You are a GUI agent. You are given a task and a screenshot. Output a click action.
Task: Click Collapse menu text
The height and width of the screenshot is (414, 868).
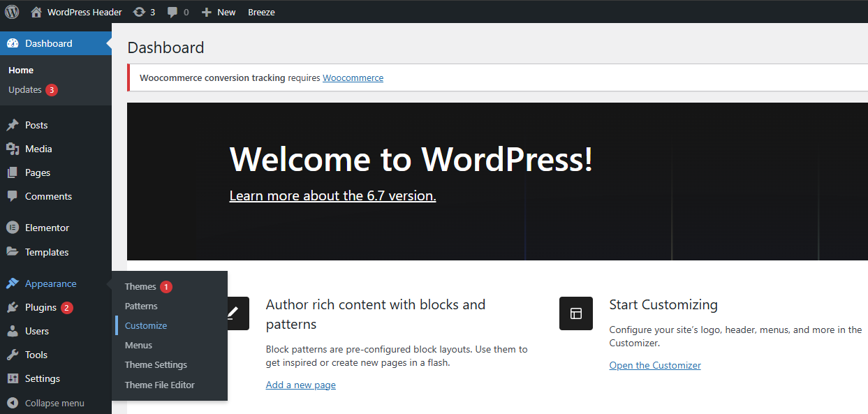pos(54,403)
